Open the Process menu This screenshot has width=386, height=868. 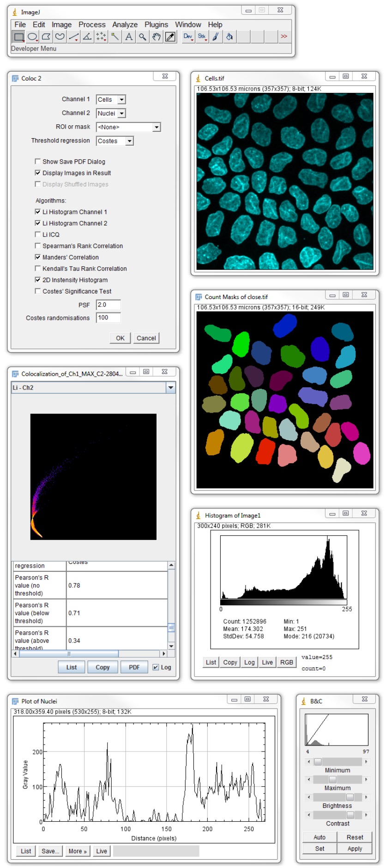(92, 24)
